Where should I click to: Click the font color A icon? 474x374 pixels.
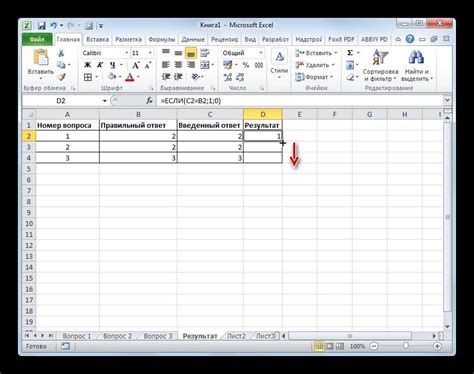130,77
